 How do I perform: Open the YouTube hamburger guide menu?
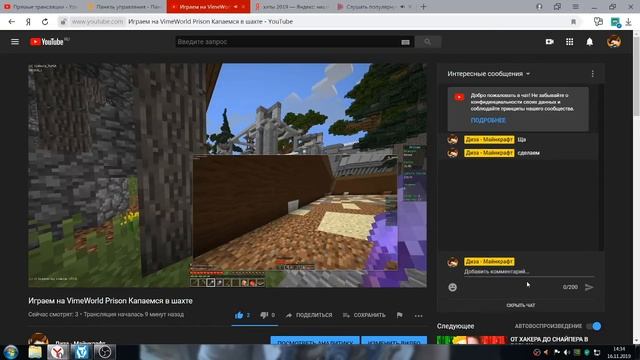15,42
